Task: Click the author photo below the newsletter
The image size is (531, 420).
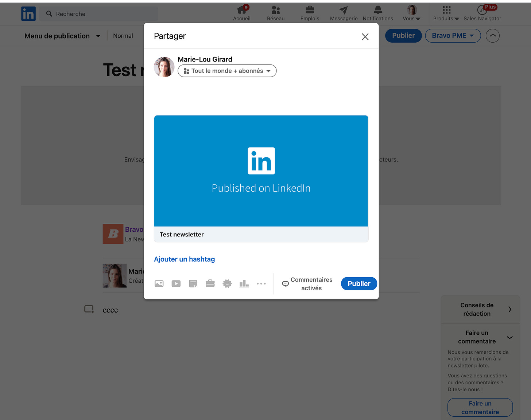Action: [x=115, y=276]
